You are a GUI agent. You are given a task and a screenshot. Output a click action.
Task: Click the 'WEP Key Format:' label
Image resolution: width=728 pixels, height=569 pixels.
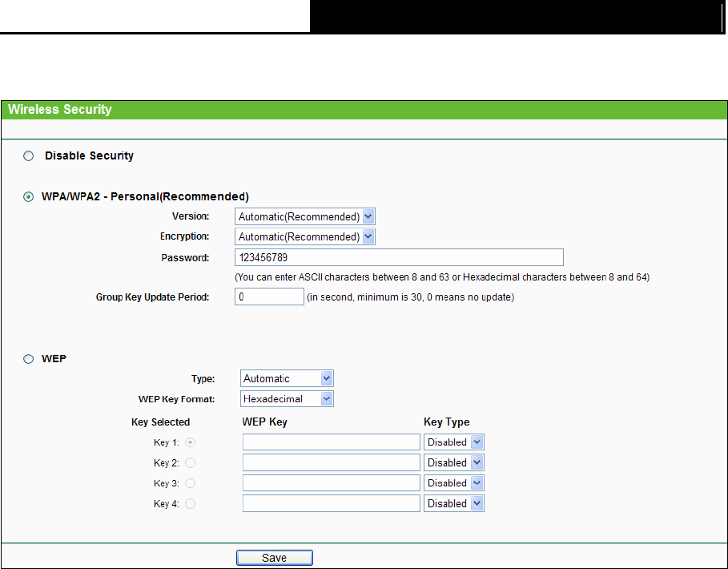pos(177,399)
